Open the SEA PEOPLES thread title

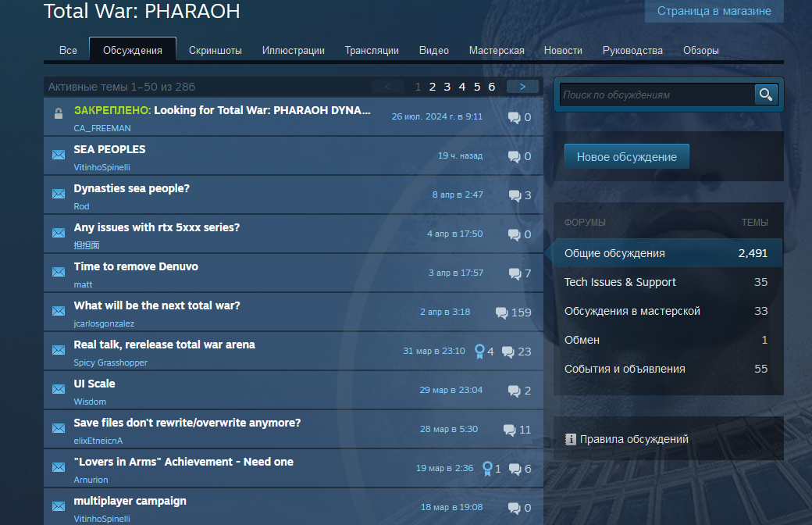click(109, 149)
